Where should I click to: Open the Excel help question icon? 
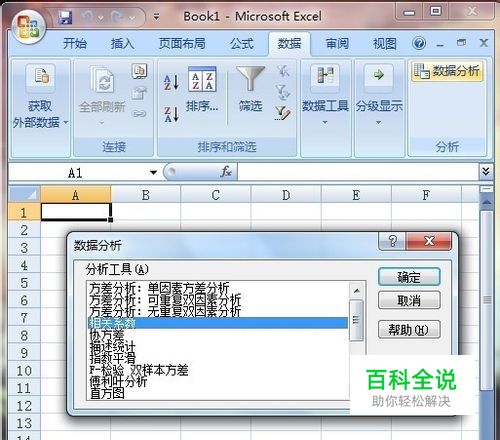[x=419, y=43]
